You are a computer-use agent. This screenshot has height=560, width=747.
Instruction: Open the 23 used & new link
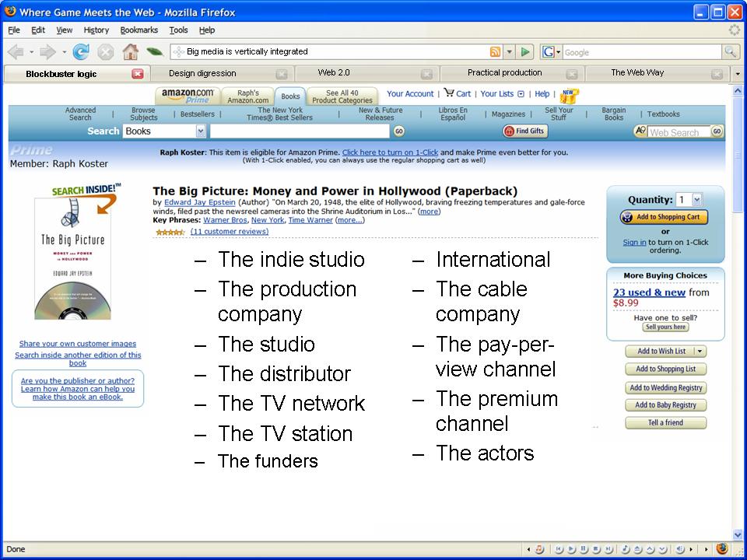(649, 292)
